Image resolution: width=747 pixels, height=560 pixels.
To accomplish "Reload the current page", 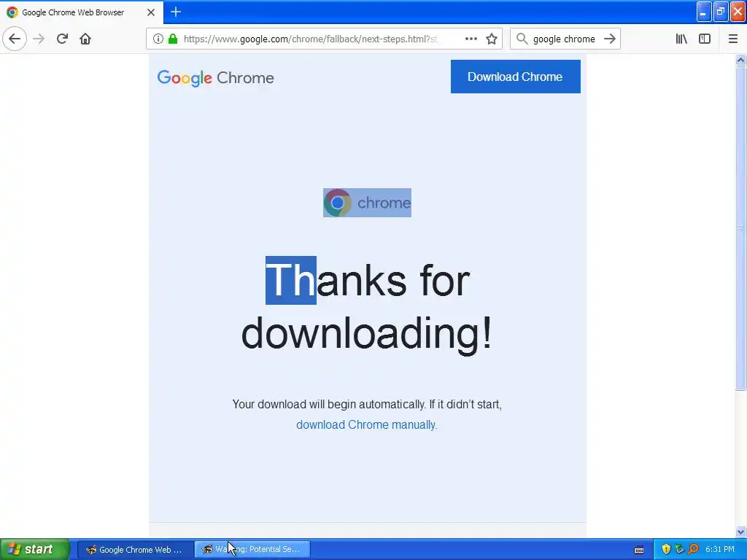I will pos(63,39).
